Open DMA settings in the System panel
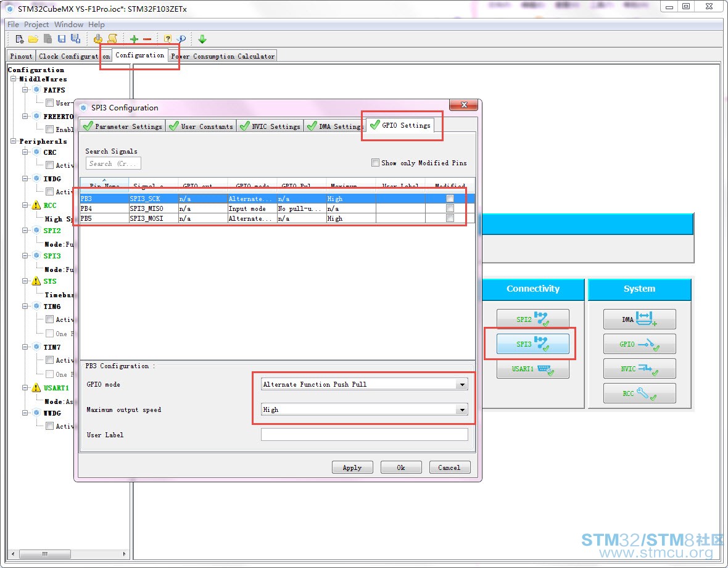 [639, 319]
